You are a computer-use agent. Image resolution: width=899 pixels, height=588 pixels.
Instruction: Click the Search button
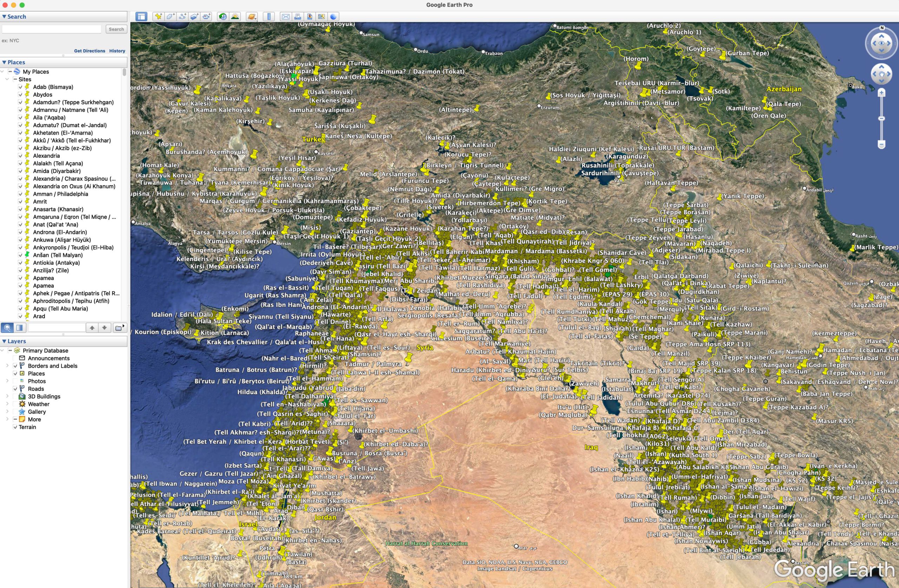(x=116, y=29)
